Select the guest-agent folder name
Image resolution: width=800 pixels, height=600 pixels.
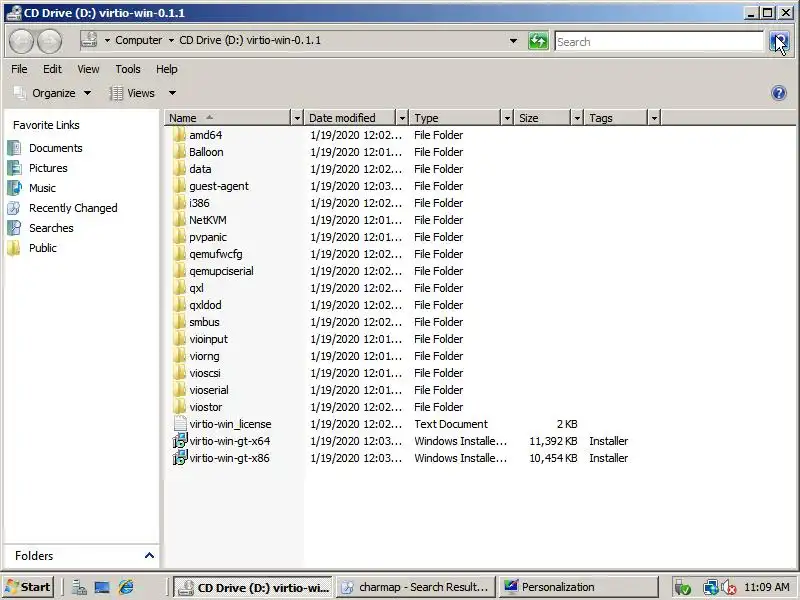point(219,186)
